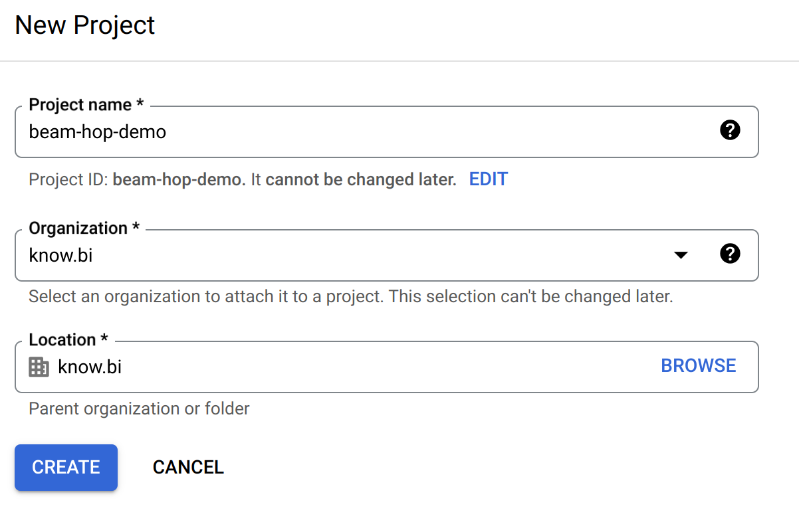Click the help icon for Organization
The height and width of the screenshot is (532, 799).
730,254
